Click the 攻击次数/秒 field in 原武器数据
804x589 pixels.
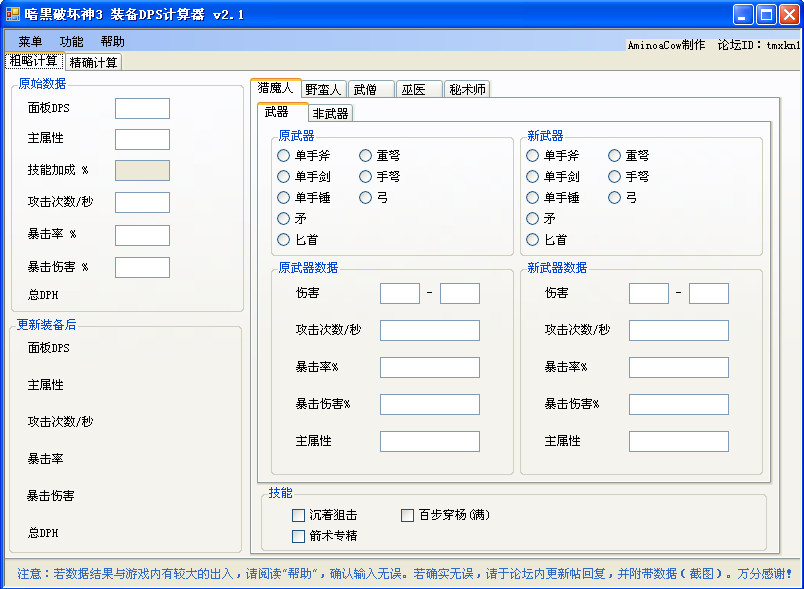(x=430, y=330)
